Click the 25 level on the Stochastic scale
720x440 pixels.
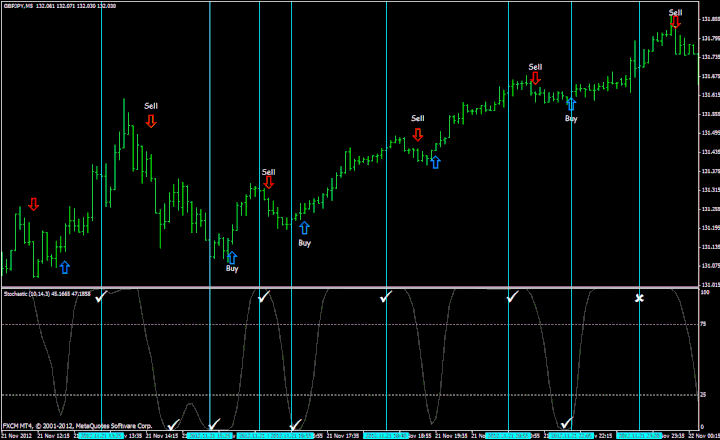(703, 395)
